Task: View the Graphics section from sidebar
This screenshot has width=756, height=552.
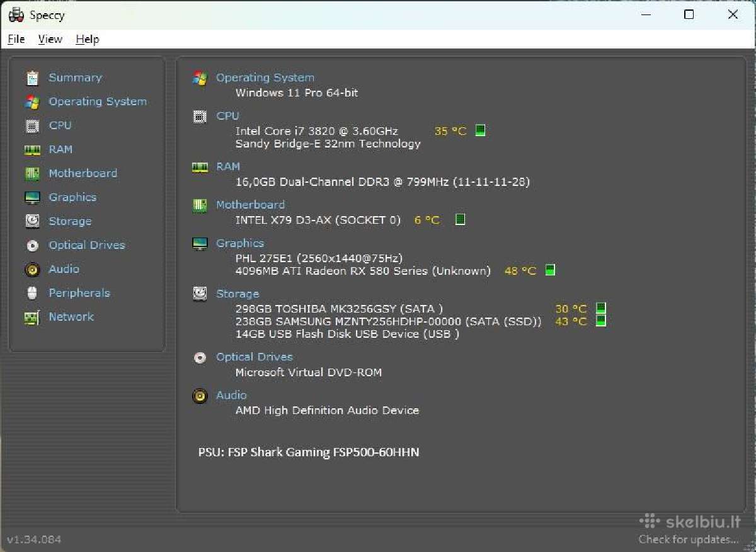Action: (x=72, y=197)
